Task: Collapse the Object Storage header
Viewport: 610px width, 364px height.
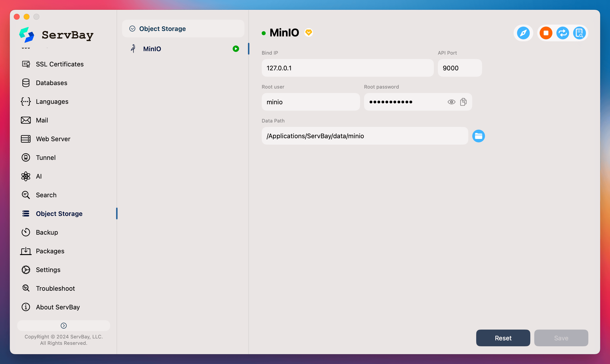Action: click(183, 29)
